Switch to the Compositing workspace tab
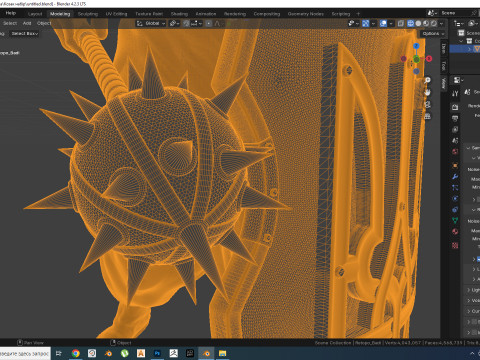The height and width of the screenshot is (360, 480). tap(267, 14)
